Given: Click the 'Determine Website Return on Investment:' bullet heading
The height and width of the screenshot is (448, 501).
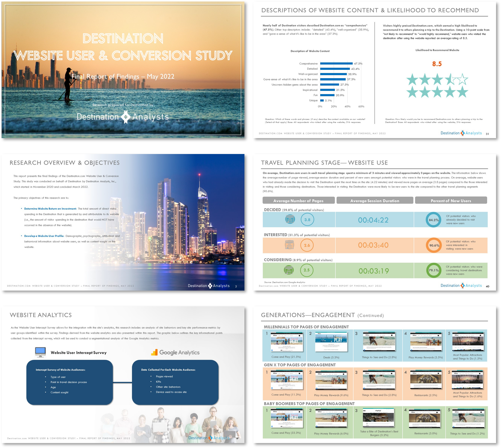Looking at the screenshot, I should [x=50, y=209].
